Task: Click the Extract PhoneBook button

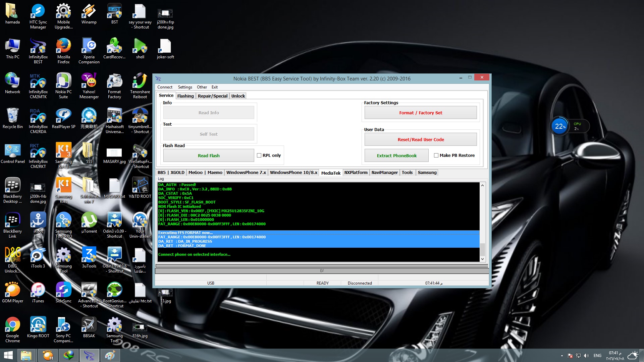Action: [x=396, y=156]
